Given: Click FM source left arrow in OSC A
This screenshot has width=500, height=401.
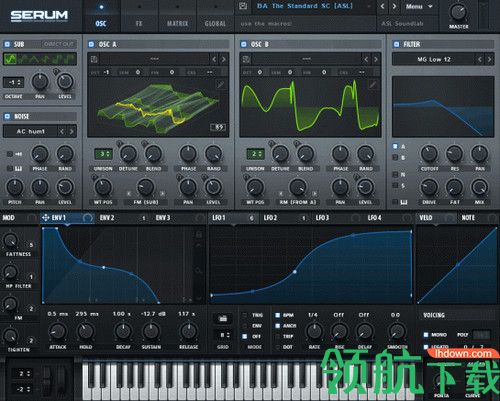Looking at the screenshot, I should 129,193.
